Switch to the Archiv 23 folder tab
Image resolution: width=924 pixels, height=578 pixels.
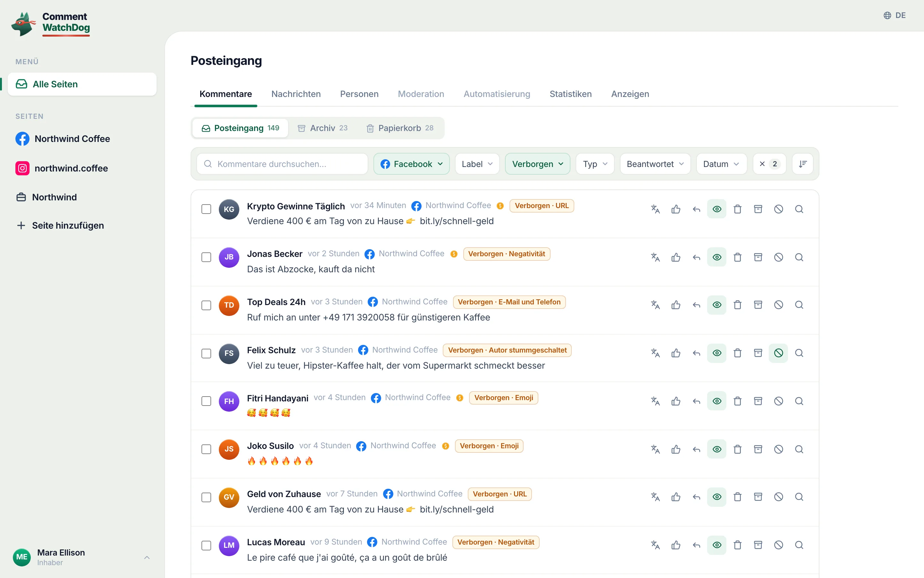tap(323, 128)
